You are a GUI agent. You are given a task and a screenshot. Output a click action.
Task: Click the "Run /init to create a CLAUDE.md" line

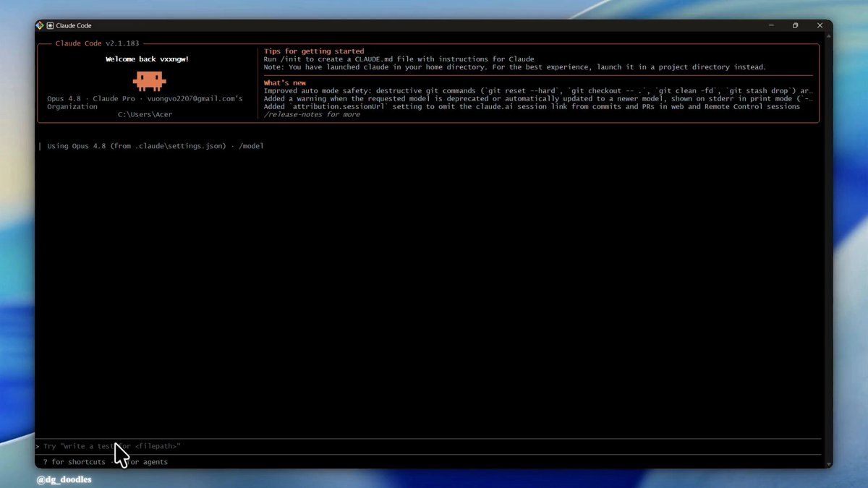pyautogui.click(x=399, y=59)
